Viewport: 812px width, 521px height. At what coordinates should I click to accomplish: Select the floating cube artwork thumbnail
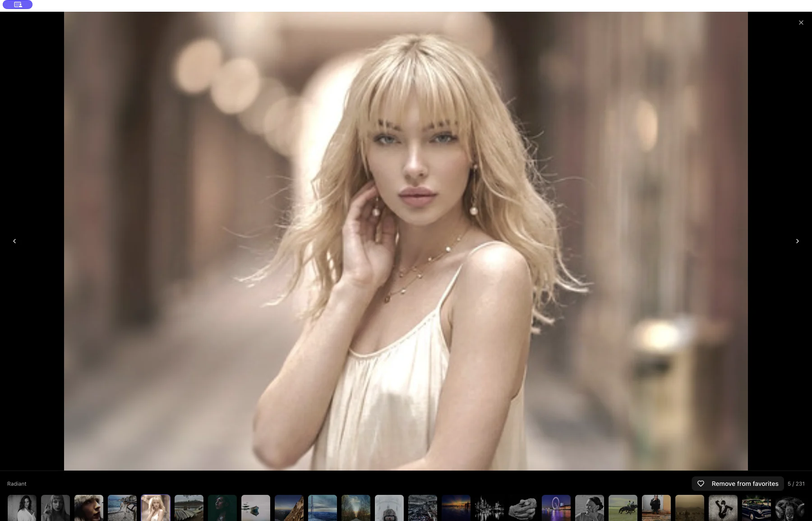point(256,508)
